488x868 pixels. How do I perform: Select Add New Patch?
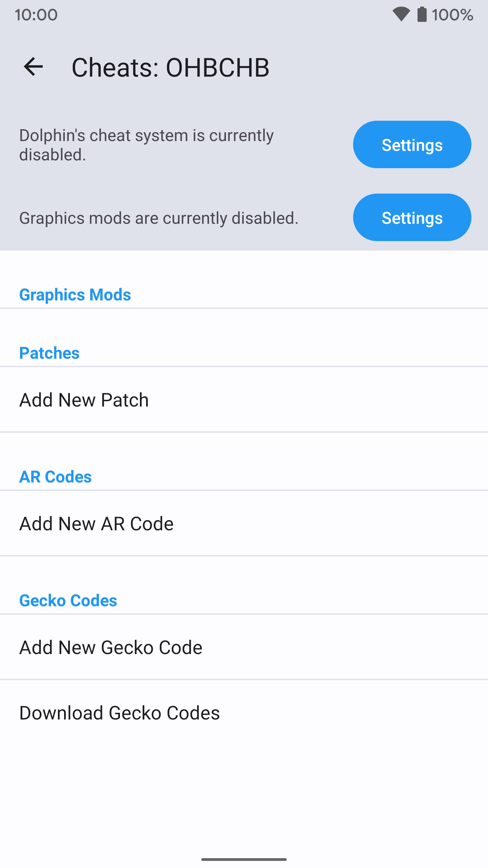(x=84, y=400)
